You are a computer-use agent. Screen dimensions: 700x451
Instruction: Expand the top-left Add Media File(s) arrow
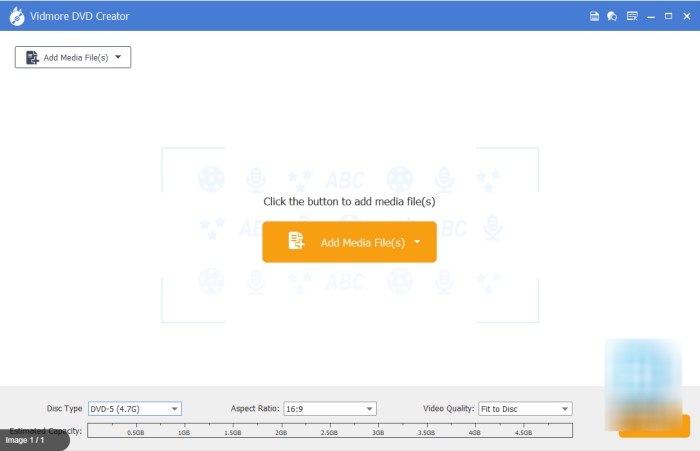click(118, 58)
